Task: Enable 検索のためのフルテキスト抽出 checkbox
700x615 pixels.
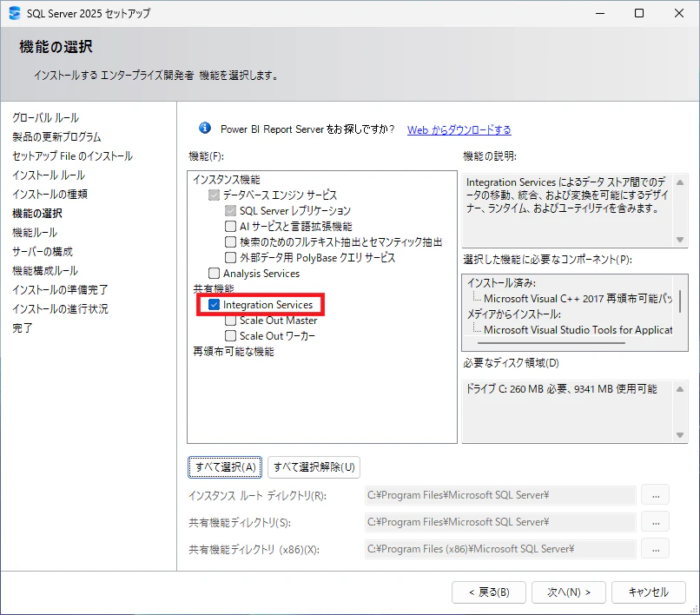Action: (x=230, y=242)
